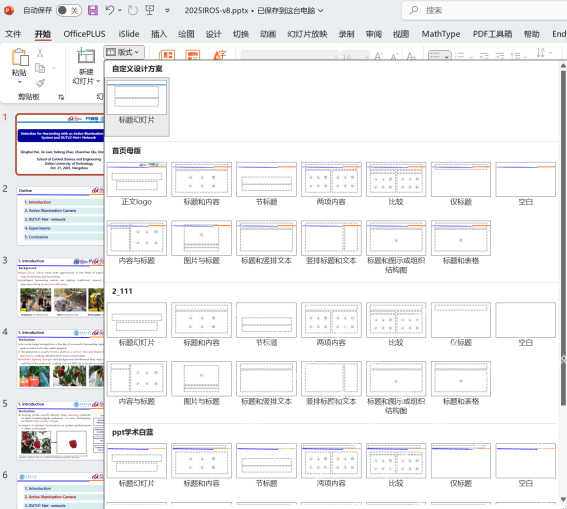The height and width of the screenshot is (509, 567).
Task: Click the Format Painter brush icon
Action: (40, 83)
